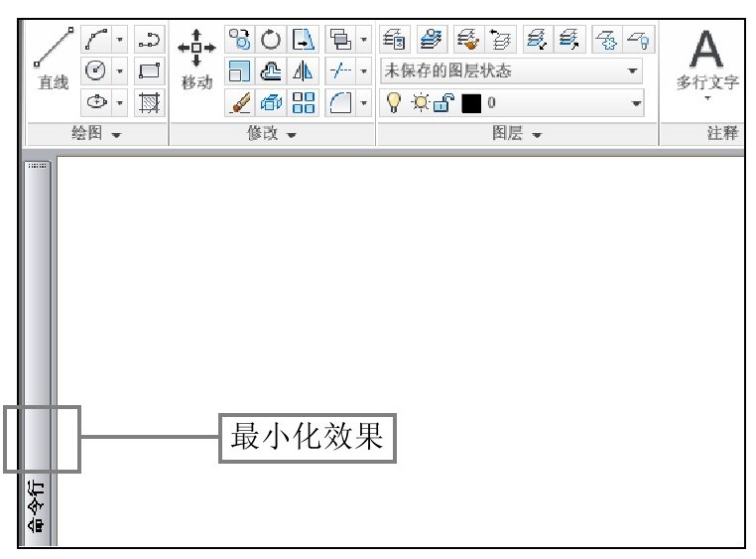Click the 多行文字 multiline text tool
Viewport: 756px width, 559px height.
(x=706, y=62)
